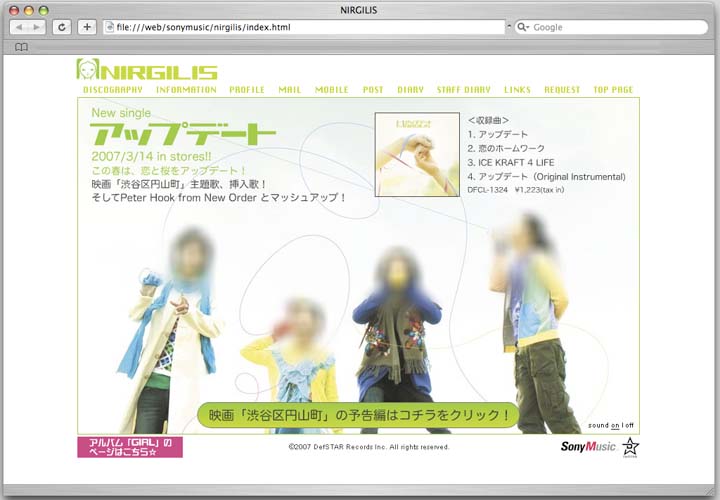Screen dimensions: 720x500
Task: Click the NIRGILIS logo
Action: [x=147, y=70]
